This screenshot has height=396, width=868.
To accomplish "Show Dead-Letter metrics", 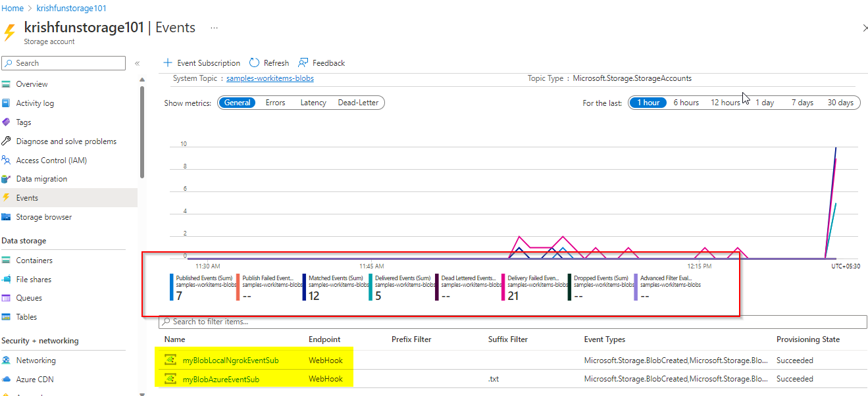I will pos(358,103).
